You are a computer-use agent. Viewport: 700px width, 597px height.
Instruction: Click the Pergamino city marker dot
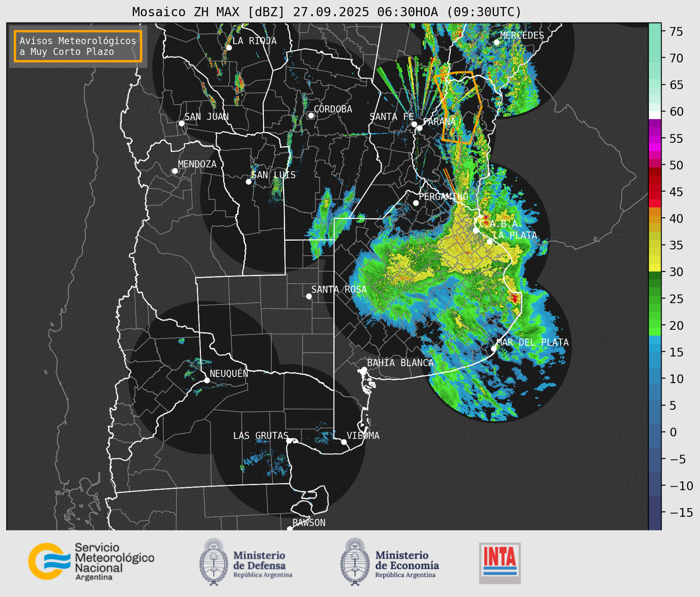416,203
